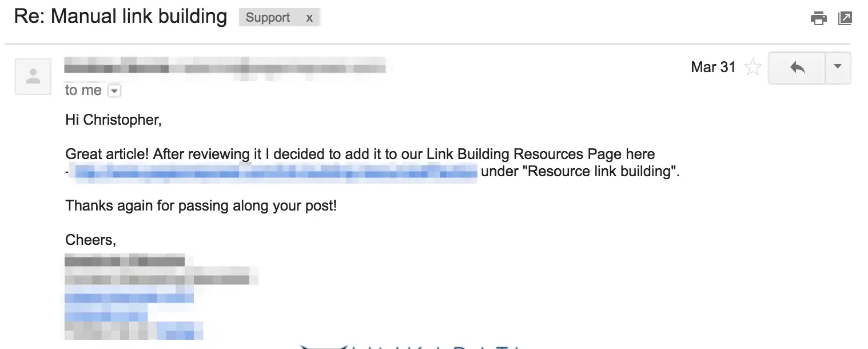This screenshot has width=868, height=349.
Task: Click the blurred sender name in header
Action: tap(225, 65)
